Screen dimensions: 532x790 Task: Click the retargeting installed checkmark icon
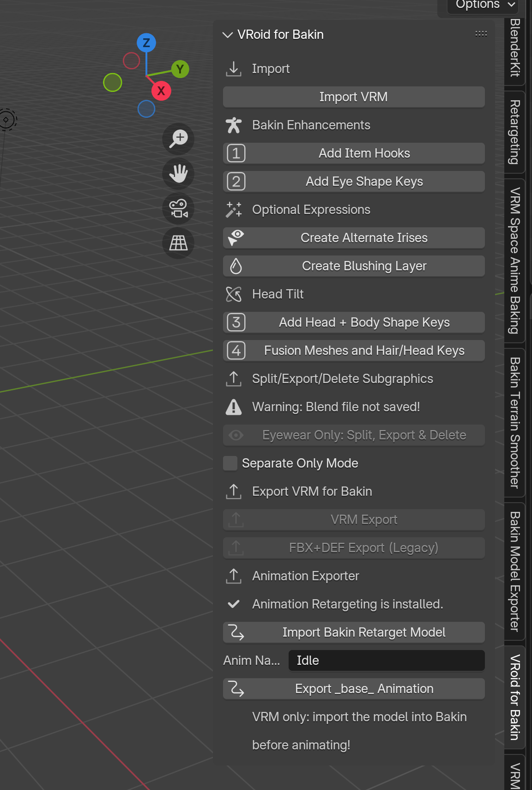[x=234, y=604]
